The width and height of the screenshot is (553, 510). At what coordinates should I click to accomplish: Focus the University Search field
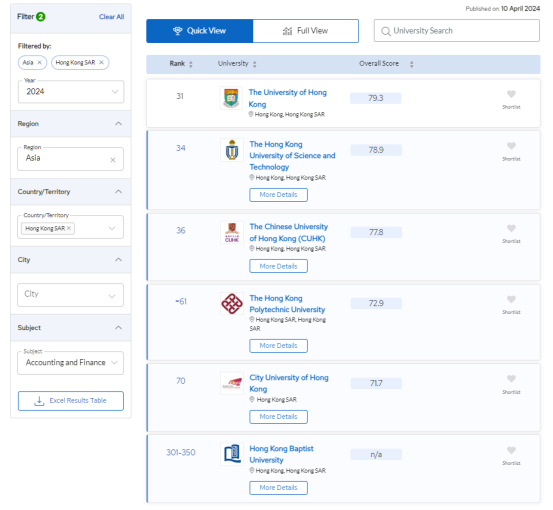tap(457, 31)
